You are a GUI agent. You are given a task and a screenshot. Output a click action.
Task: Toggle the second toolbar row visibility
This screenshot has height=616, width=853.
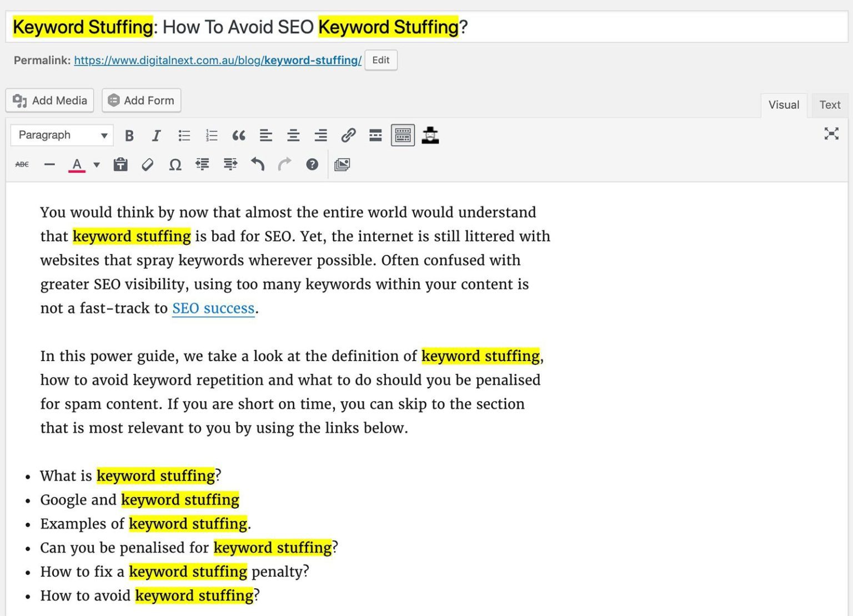pyautogui.click(x=403, y=135)
